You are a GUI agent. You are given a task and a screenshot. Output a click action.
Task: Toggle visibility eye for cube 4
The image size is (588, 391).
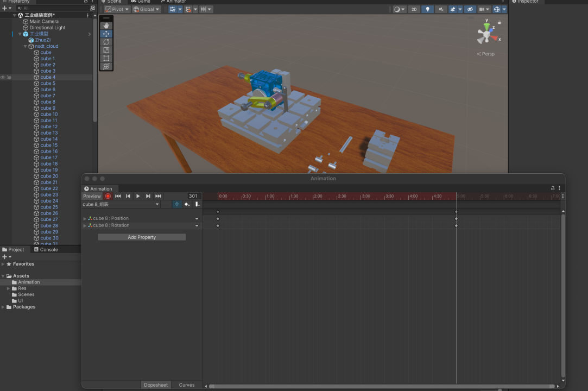(x=3, y=77)
